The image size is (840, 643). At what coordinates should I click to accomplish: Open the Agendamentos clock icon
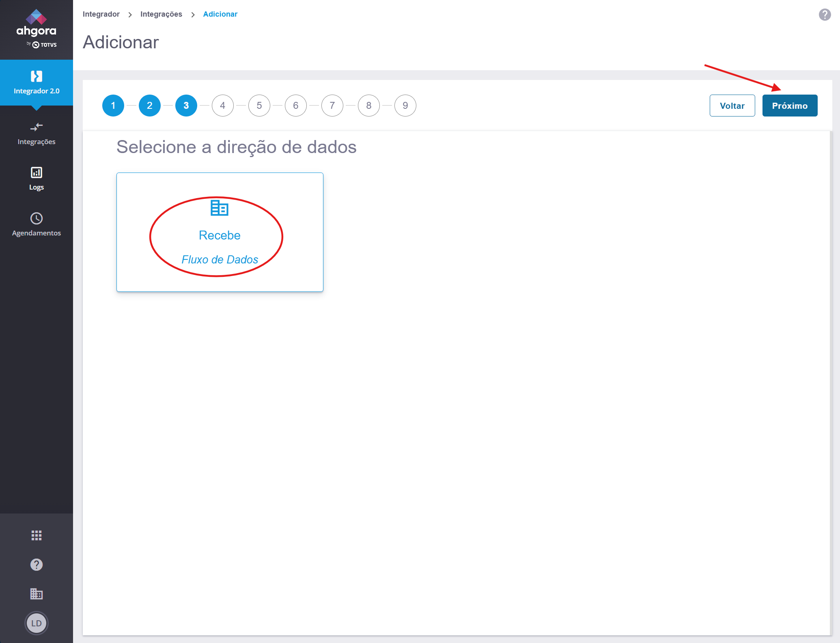click(x=37, y=218)
